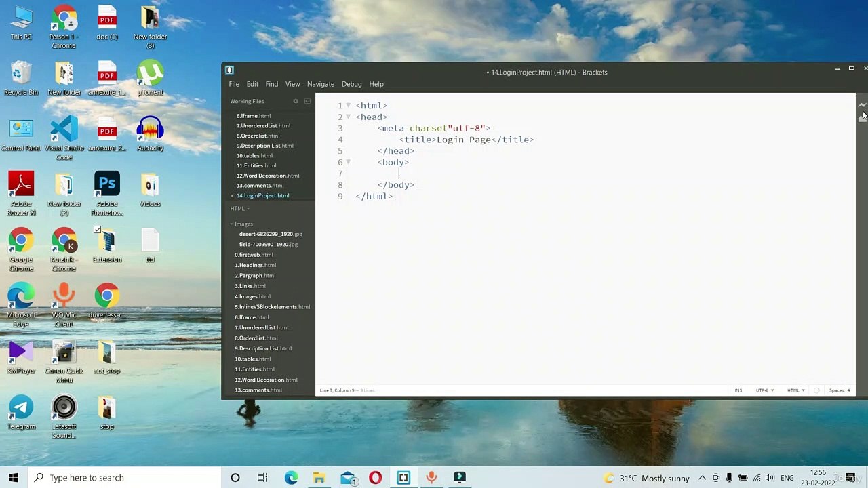This screenshot has height=488, width=868.
Task: Tick the checkbox on the Extension desktop icon
Action: click(x=98, y=230)
